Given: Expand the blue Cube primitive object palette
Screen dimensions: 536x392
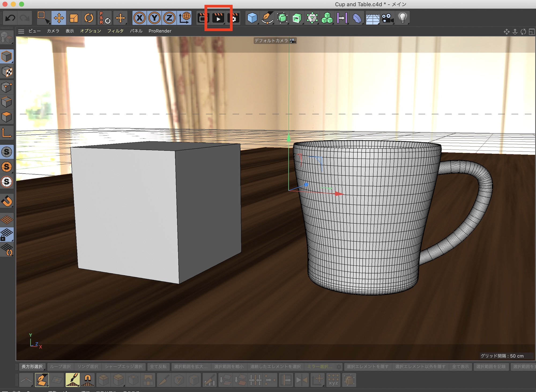Looking at the screenshot, I should 252,18.
